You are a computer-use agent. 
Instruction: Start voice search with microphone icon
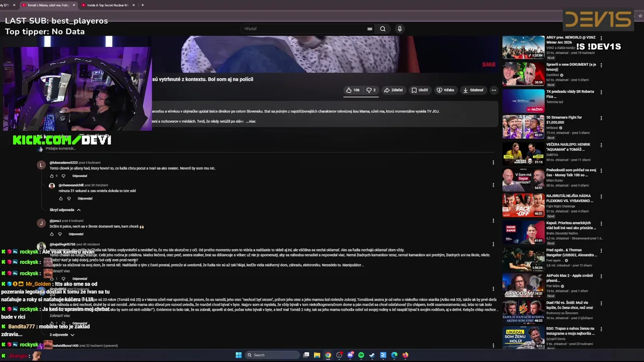point(399,29)
